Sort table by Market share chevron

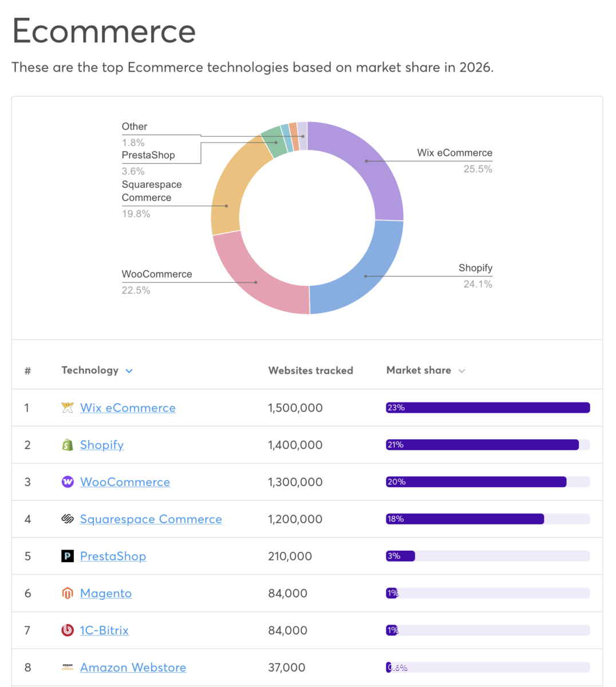click(462, 371)
